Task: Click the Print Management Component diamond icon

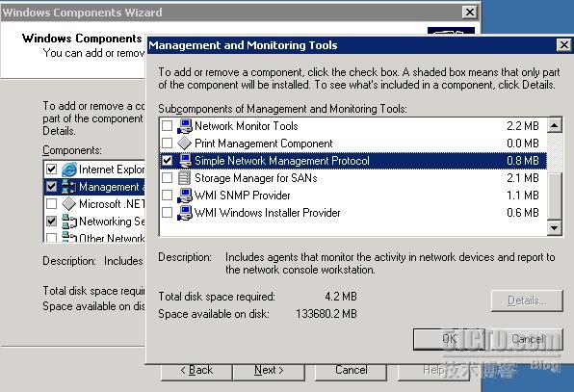Action: [185, 144]
